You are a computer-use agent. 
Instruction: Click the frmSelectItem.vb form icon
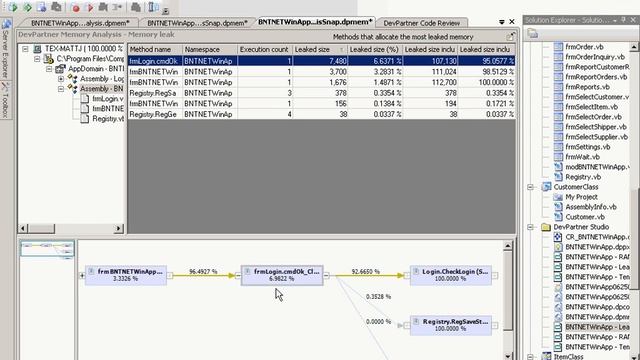click(x=558, y=107)
